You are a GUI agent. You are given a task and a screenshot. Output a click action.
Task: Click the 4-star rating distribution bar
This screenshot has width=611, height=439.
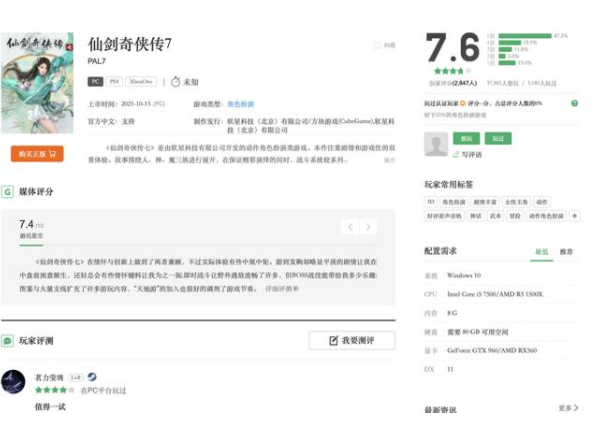(510, 42)
